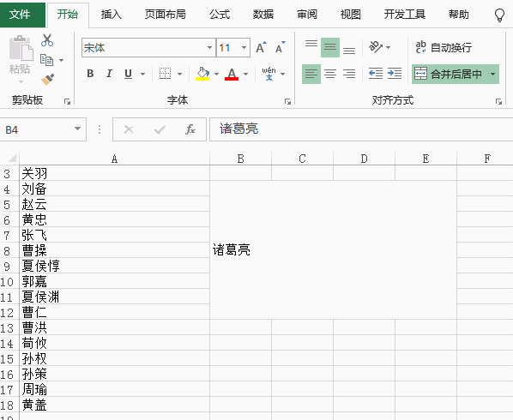Click the text orientation icon
513x420 pixels.
tap(376, 48)
